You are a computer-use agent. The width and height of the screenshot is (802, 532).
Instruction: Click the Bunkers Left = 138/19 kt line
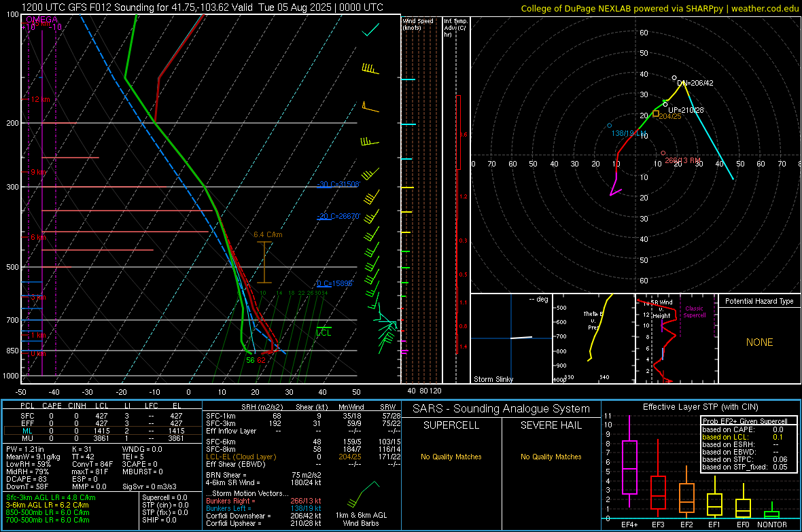tap(264, 508)
